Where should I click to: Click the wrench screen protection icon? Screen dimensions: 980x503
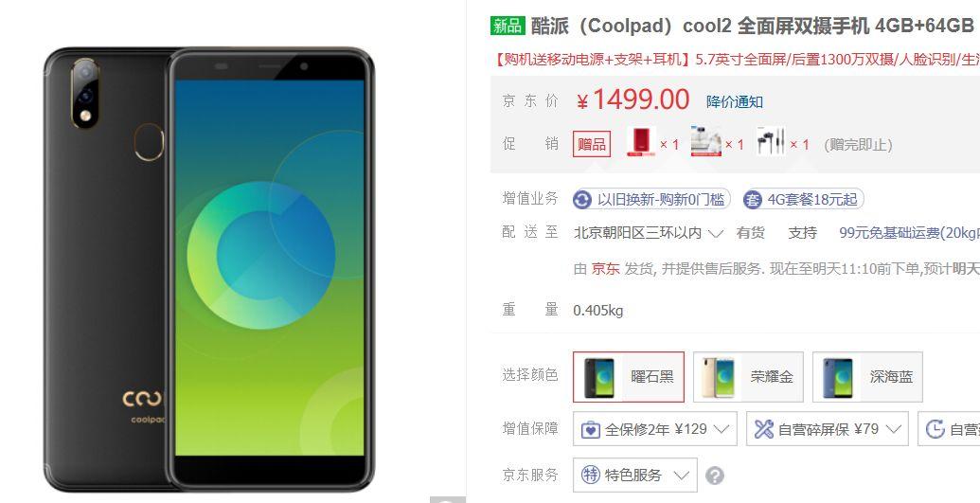[764, 429]
